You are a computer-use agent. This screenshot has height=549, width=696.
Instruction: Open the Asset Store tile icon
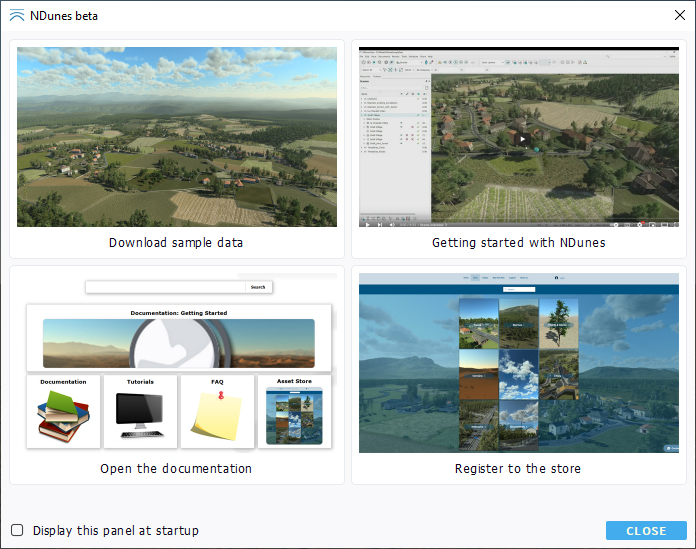pos(294,416)
